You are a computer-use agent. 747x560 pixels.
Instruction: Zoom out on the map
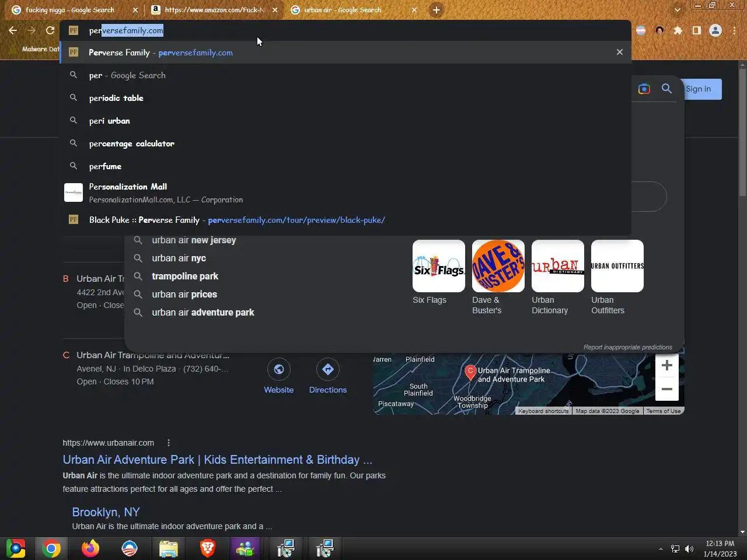[667, 389]
